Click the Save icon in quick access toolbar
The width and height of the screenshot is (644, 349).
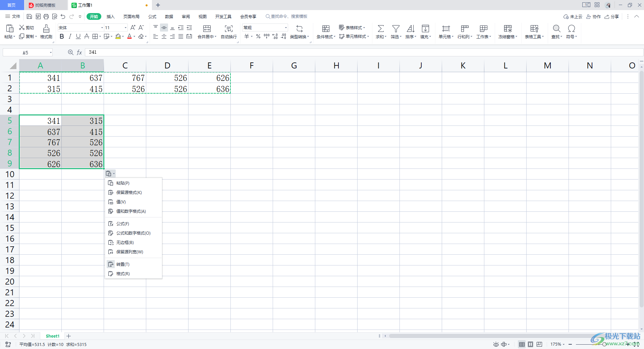[x=29, y=16]
